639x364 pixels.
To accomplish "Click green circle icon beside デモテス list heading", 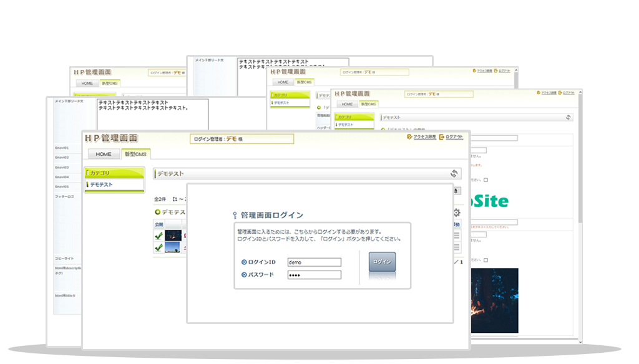I will (157, 212).
